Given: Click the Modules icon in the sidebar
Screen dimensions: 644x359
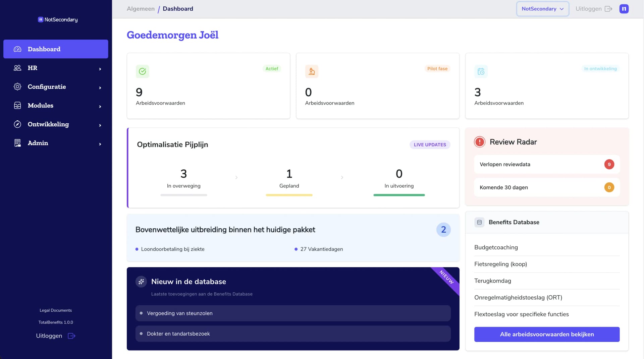Looking at the screenshot, I should (x=17, y=105).
